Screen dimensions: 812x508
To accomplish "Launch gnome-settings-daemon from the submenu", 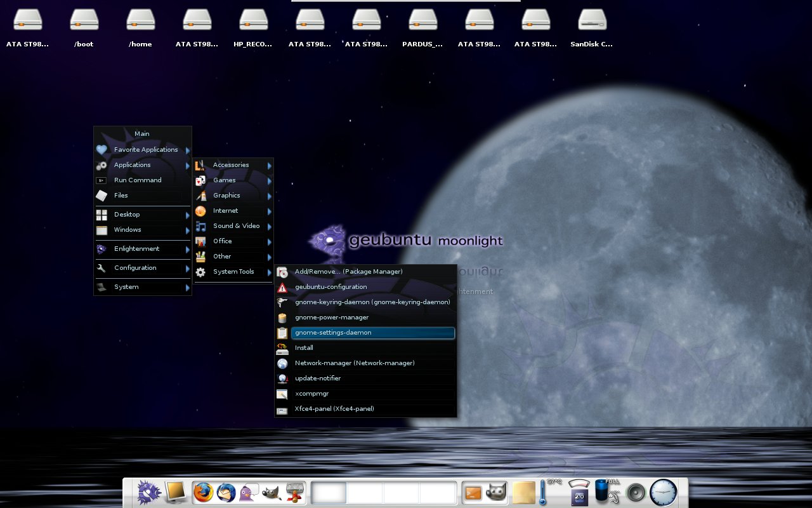I will (x=365, y=333).
